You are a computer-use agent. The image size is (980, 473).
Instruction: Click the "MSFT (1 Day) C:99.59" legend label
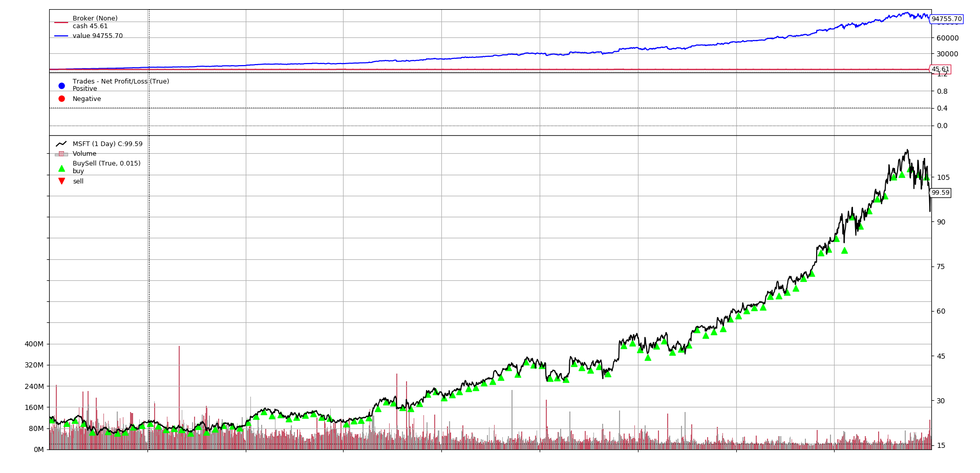[108, 144]
